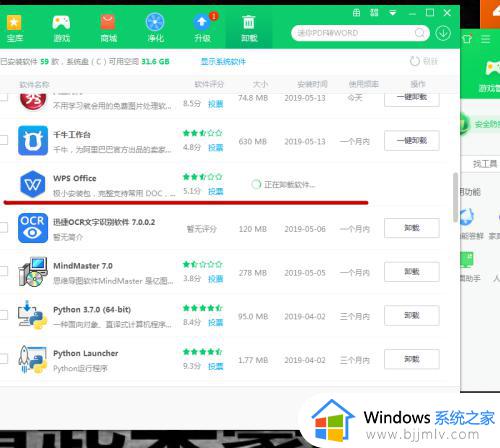Click the MindMaster 7.0 app icon
This screenshot has width=500, height=448.
coord(33,272)
